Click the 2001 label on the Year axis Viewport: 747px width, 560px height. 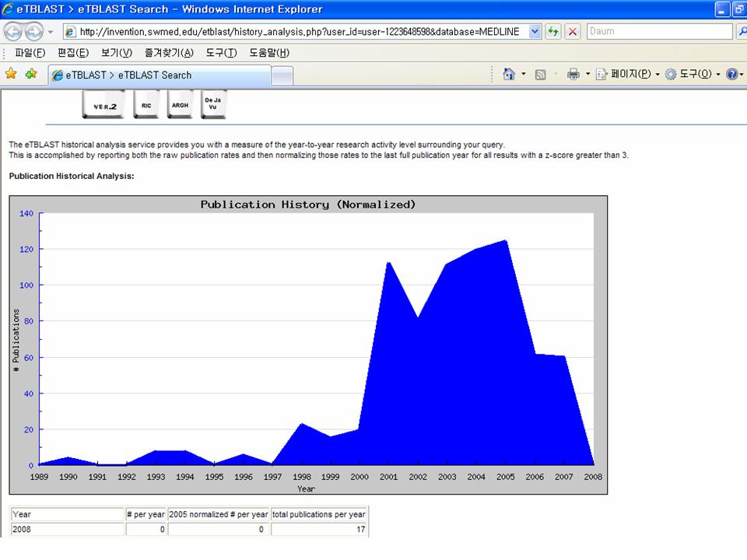coord(389,477)
